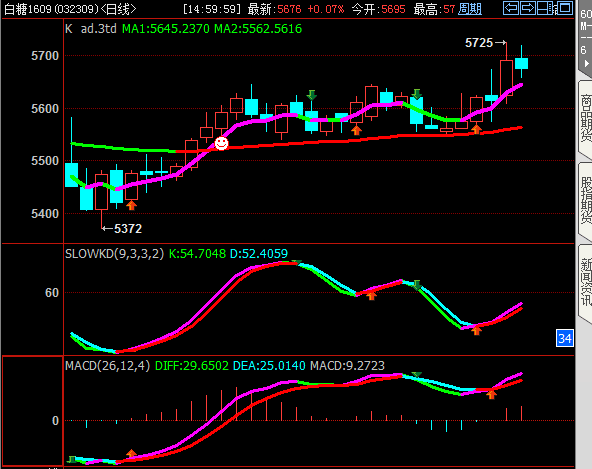Click the 今开:5695 opening price
Viewport: 592px width, 469px height.
[x=378, y=9]
